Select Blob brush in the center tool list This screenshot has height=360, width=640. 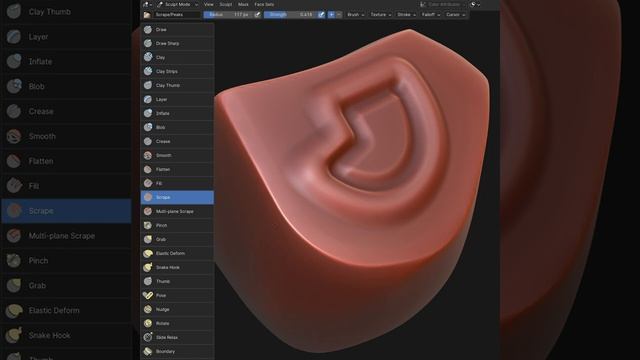coord(177,127)
